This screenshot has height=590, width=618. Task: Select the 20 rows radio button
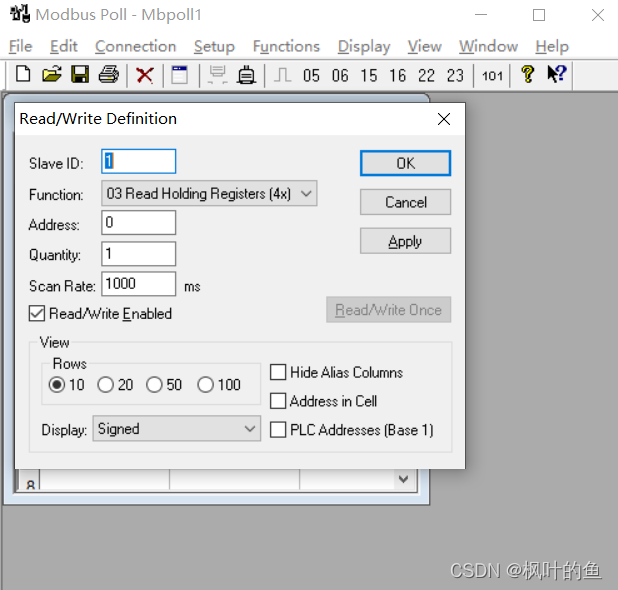[x=106, y=385]
